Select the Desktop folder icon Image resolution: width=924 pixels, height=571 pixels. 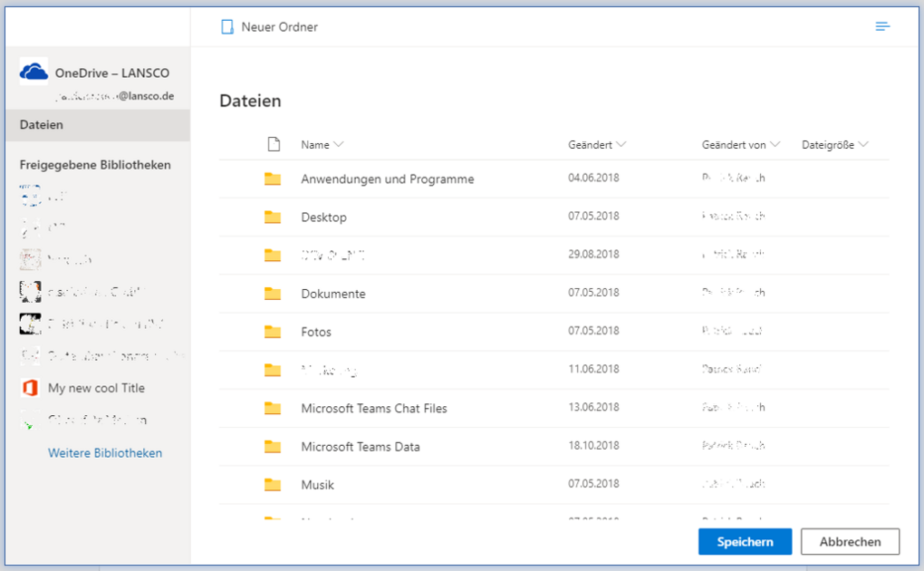[273, 218]
